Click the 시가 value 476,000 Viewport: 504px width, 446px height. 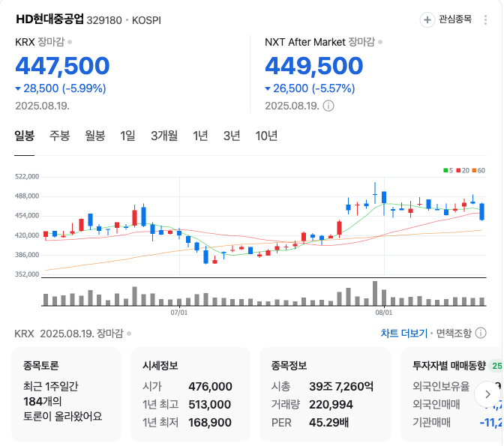(x=210, y=387)
